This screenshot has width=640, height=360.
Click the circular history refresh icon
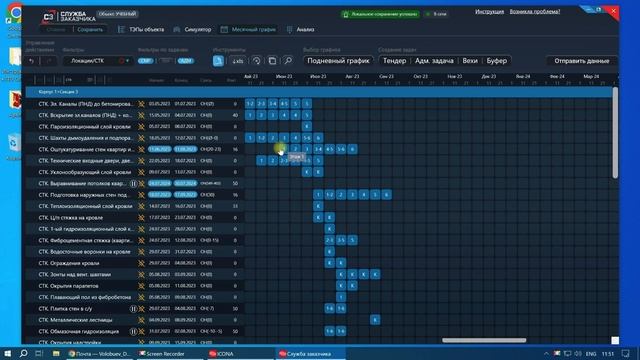[256, 61]
